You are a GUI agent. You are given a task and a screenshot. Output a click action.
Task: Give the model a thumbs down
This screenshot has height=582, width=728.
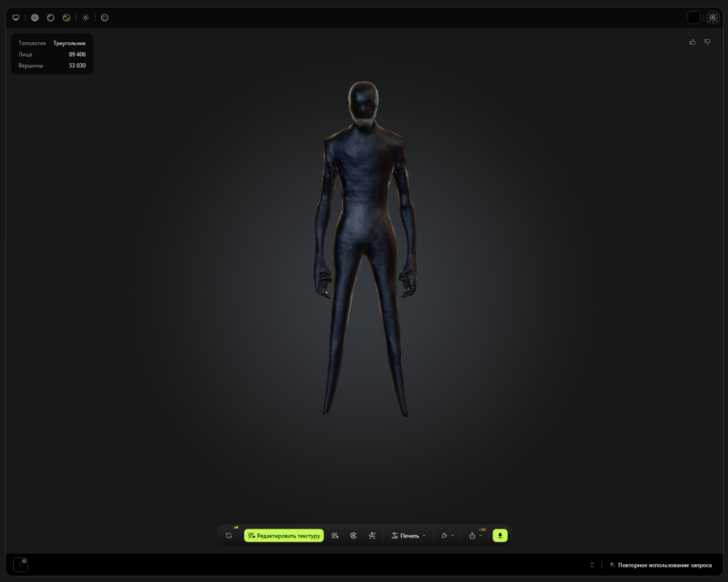click(707, 42)
